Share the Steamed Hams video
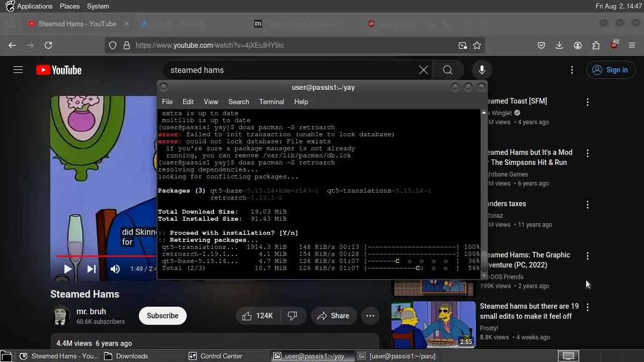 [333, 316]
